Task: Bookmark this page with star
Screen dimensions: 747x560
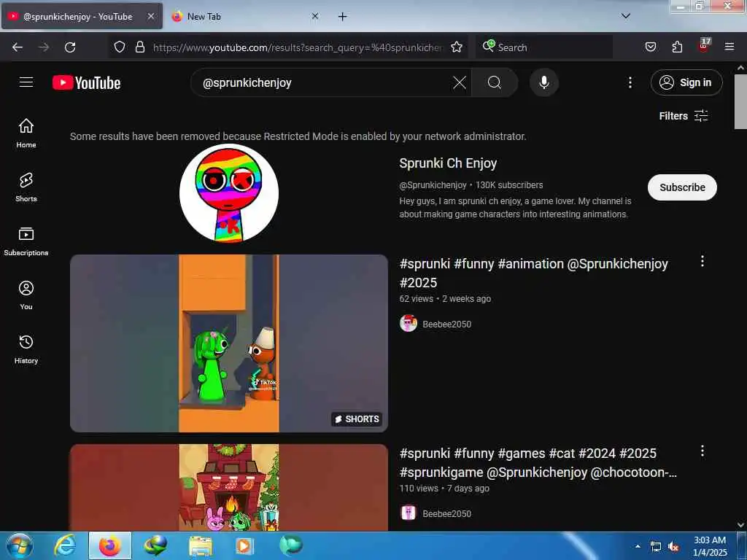Action: click(457, 47)
